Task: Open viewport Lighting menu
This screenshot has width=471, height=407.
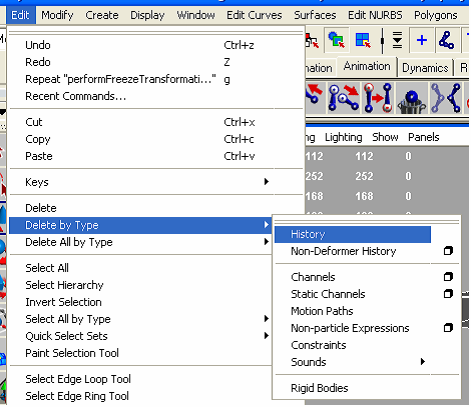Action: 343,137
